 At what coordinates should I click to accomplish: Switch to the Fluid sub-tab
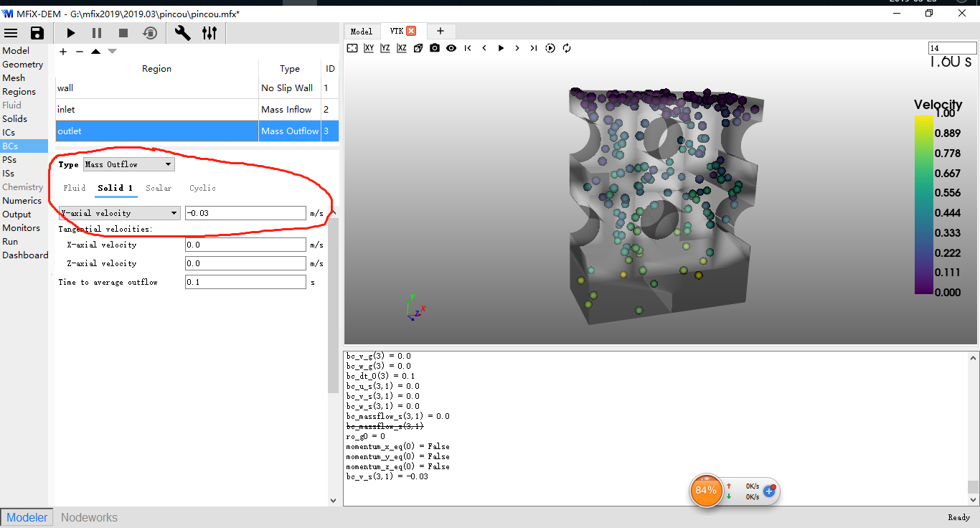tap(75, 188)
